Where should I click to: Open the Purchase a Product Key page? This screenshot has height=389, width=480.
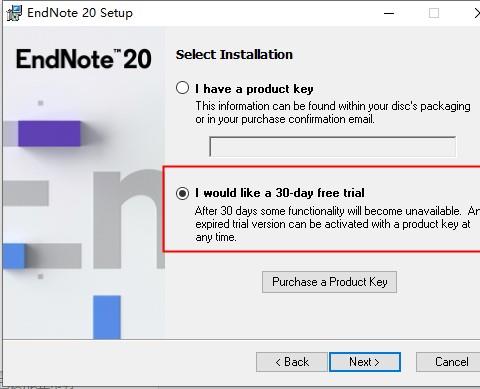pos(329,282)
